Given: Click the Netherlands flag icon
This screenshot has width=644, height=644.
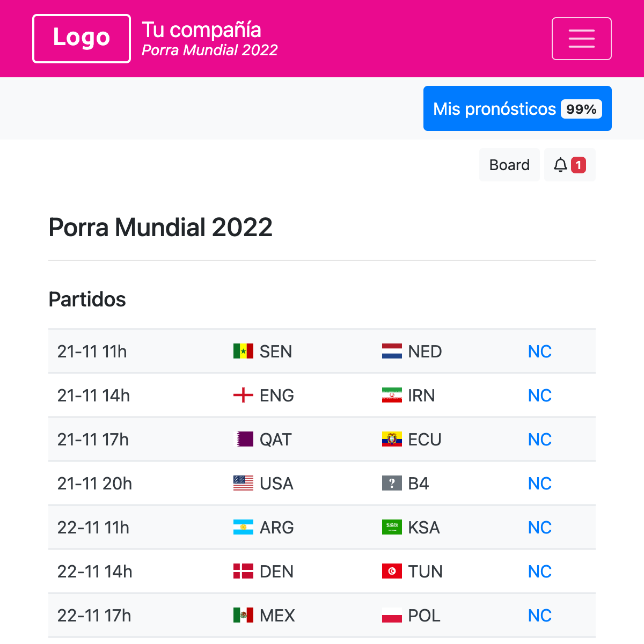Looking at the screenshot, I should click(x=392, y=351).
